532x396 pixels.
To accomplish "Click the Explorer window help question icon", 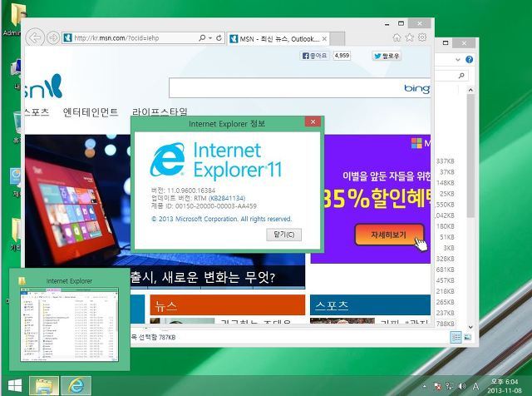I will (469, 60).
